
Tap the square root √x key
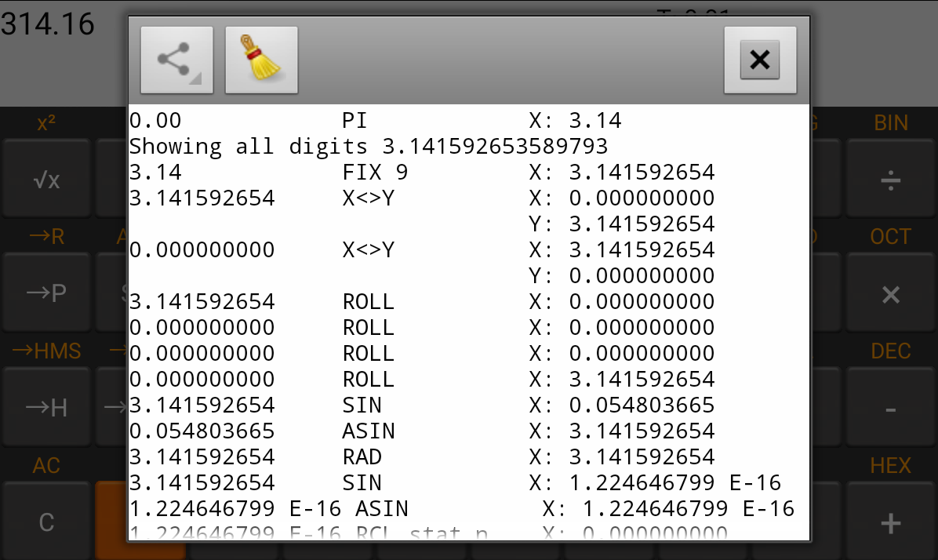pos(46,179)
